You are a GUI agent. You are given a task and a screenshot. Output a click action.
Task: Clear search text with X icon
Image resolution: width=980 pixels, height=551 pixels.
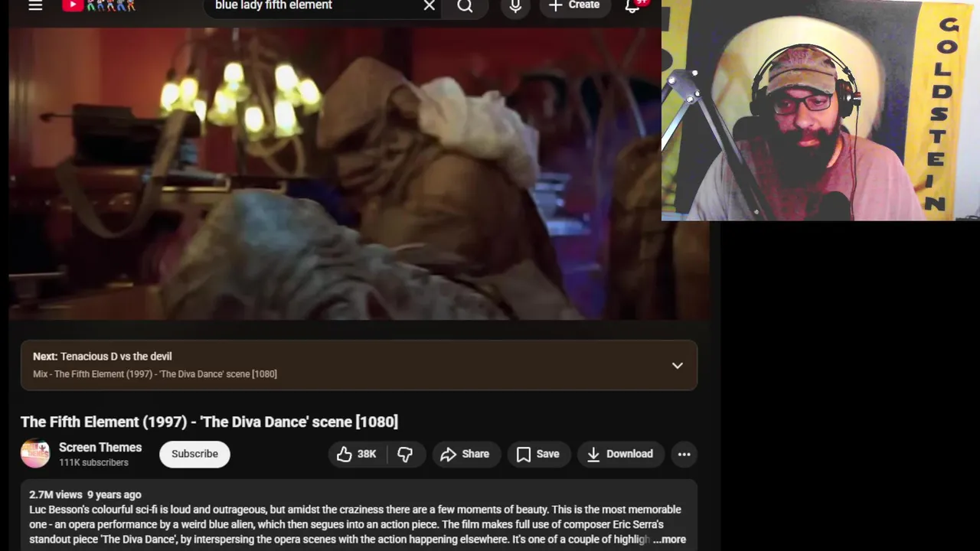click(430, 5)
